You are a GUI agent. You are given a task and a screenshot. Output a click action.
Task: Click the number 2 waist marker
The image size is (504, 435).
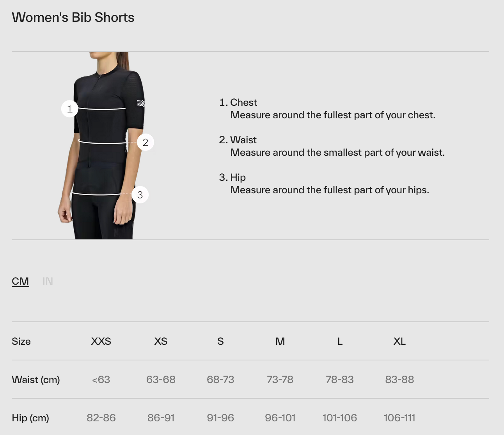click(x=146, y=142)
